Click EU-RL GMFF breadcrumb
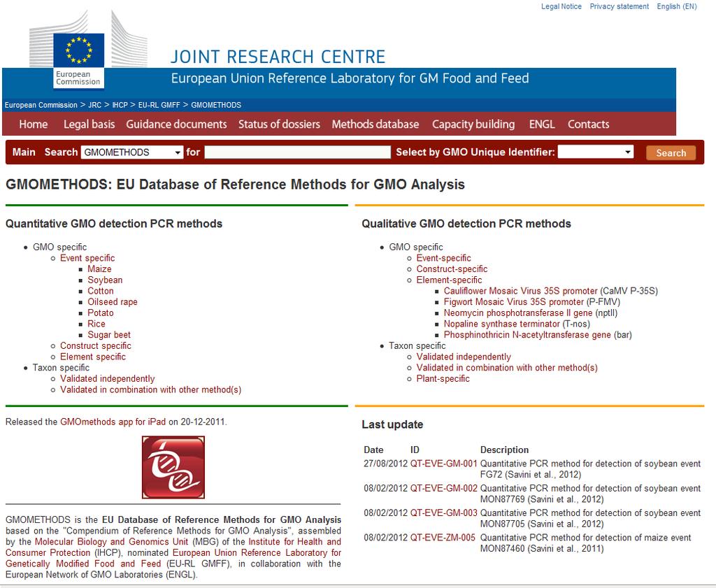The width and height of the screenshot is (716, 588). [159, 105]
